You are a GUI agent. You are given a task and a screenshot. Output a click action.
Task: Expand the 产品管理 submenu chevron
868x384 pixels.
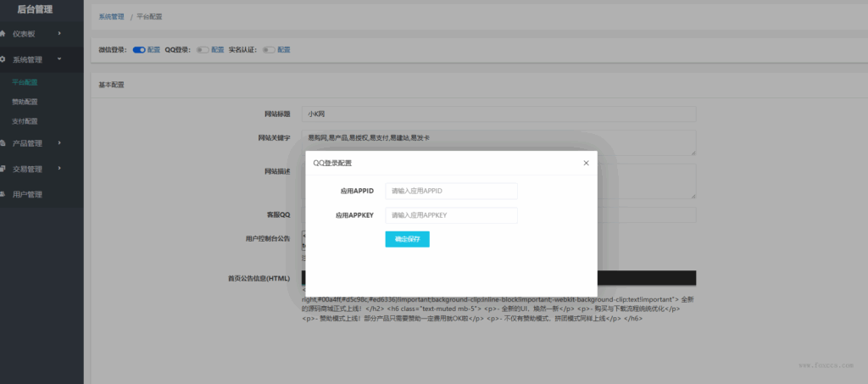pyautogui.click(x=59, y=142)
